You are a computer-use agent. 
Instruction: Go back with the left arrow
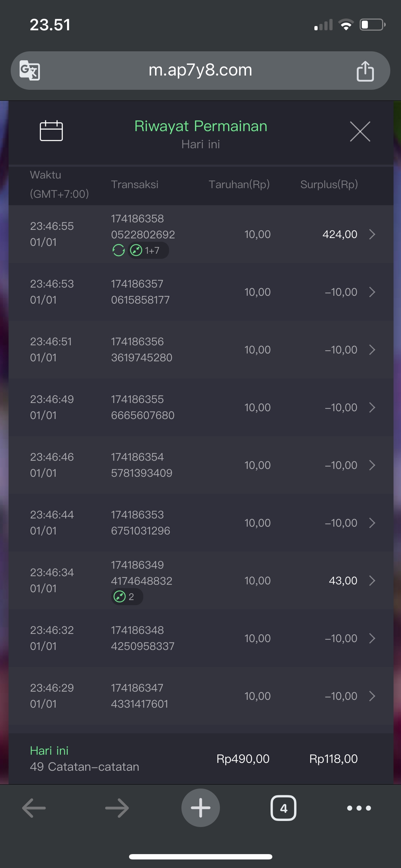[34, 808]
